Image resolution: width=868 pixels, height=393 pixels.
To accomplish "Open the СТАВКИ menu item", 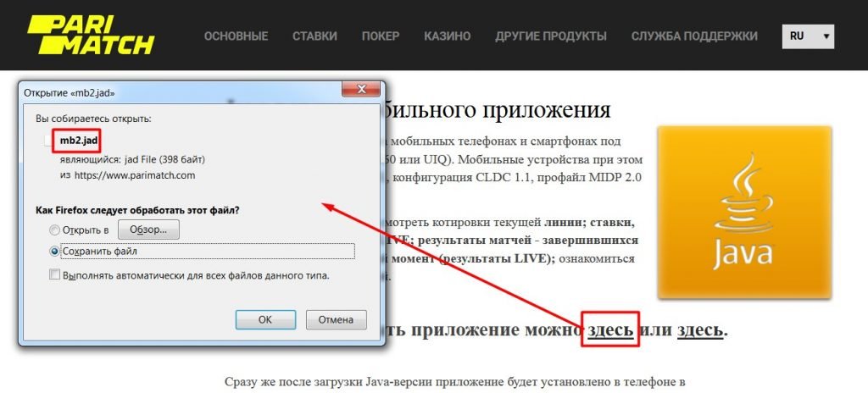I will point(314,36).
